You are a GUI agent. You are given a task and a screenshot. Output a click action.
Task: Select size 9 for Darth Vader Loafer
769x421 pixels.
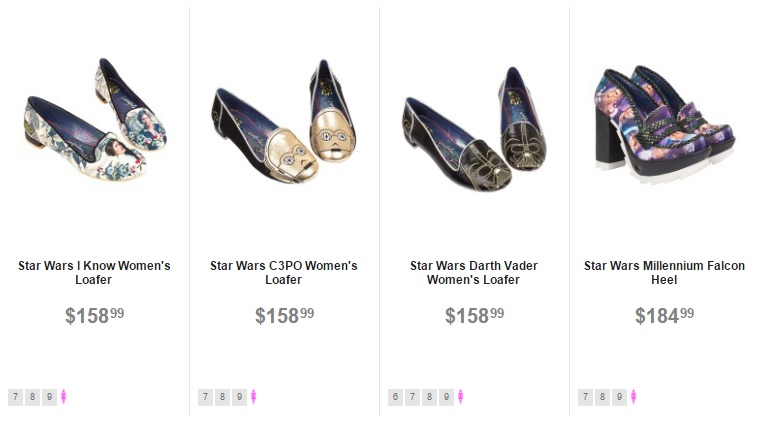click(x=446, y=397)
